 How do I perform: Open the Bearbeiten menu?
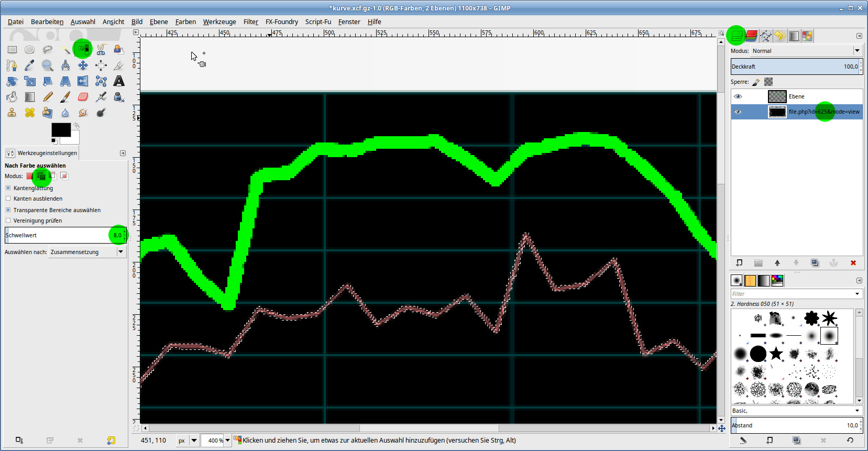pos(47,21)
